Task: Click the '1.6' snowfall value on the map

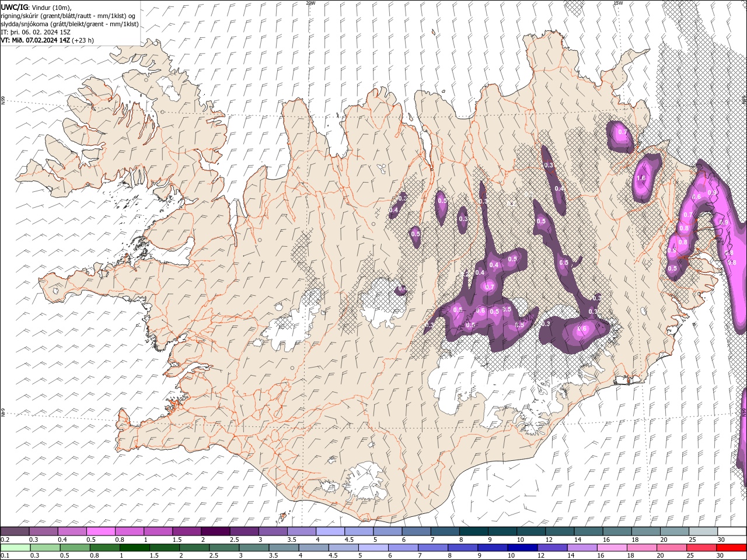Action: (640, 178)
